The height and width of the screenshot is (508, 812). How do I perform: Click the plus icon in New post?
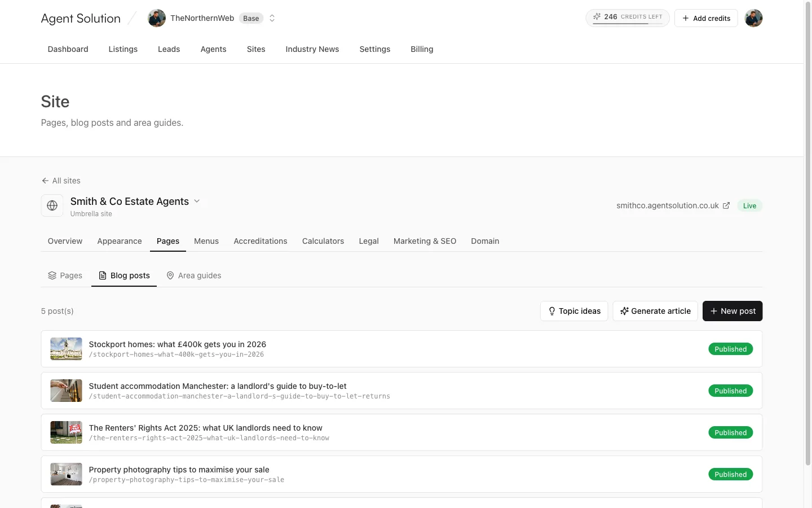tap(714, 311)
